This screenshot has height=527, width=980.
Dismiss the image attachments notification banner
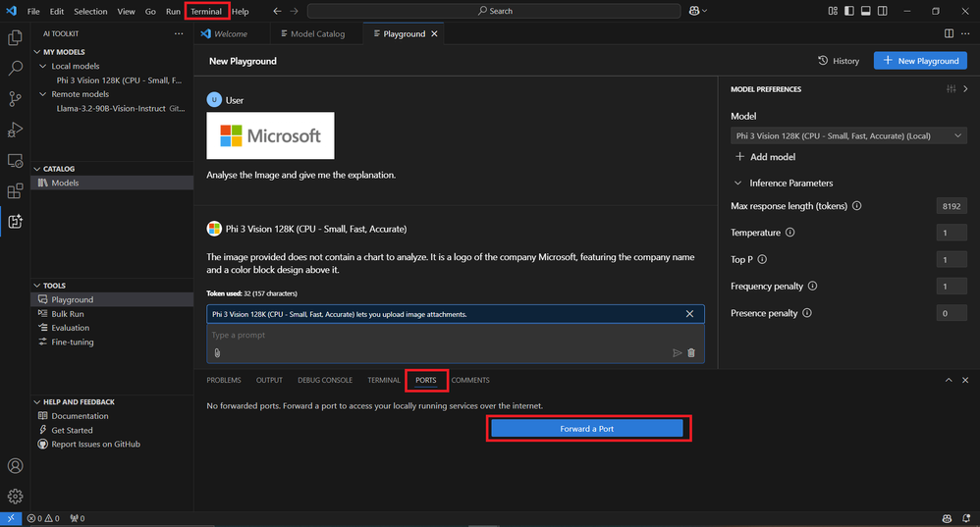pyautogui.click(x=689, y=314)
